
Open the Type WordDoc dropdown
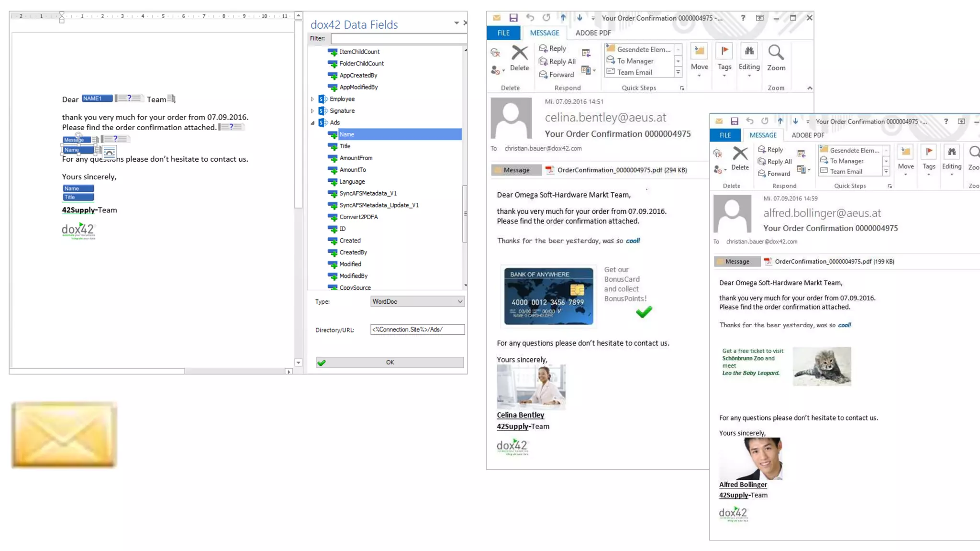click(459, 302)
